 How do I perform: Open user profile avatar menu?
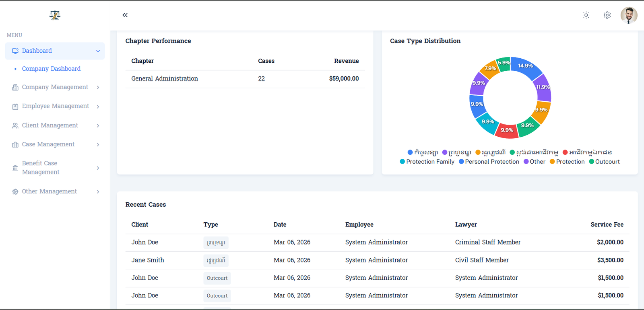coord(629,15)
